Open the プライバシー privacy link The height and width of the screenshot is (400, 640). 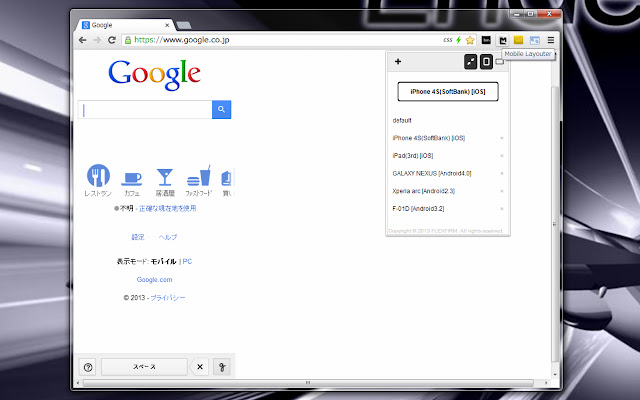click(168, 298)
